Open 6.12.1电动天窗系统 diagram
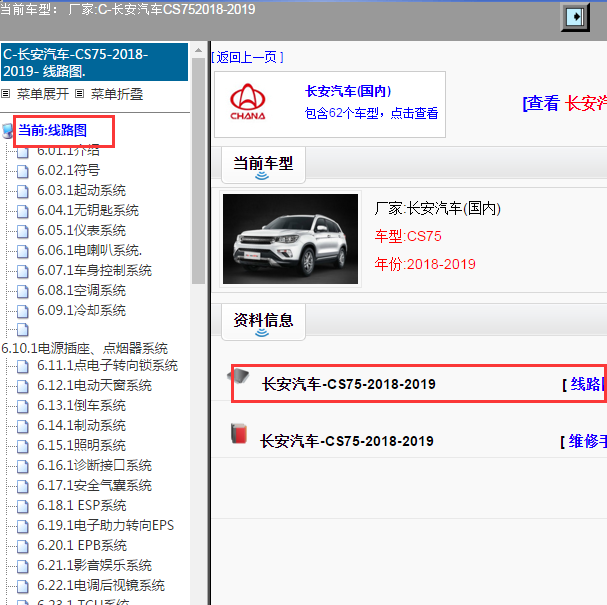The width and height of the screenshot is (607, 605). (94, 386)
